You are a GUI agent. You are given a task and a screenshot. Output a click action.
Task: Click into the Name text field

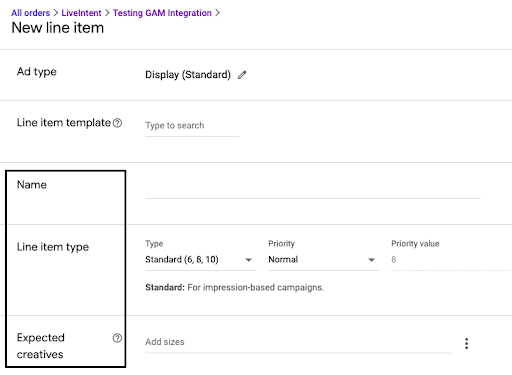pos(313,191)
